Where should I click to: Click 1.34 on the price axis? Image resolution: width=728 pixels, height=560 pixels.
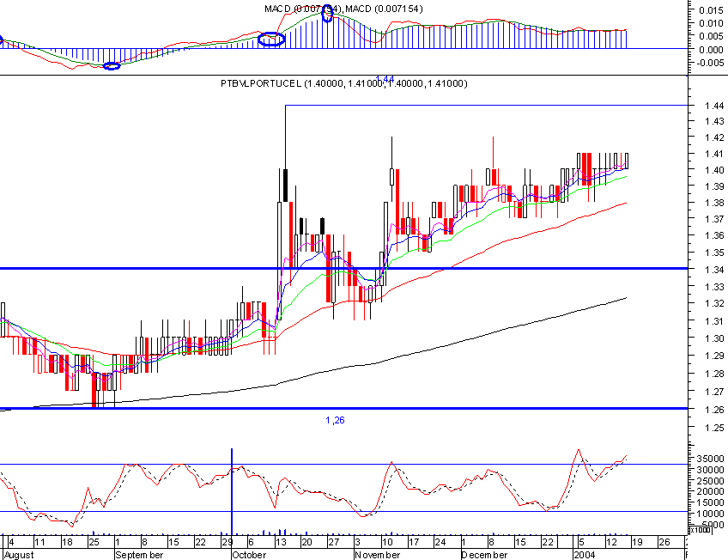coord(714,270)
